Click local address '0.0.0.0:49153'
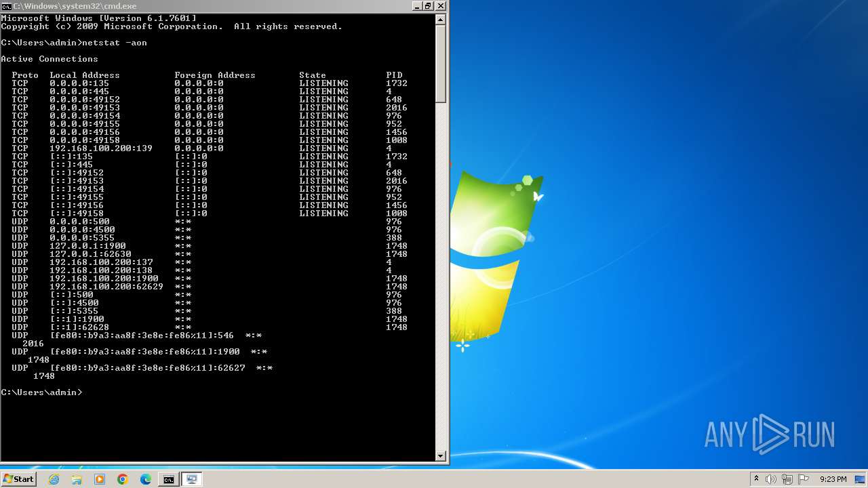The image size is (868, 488). click(85, 108)
